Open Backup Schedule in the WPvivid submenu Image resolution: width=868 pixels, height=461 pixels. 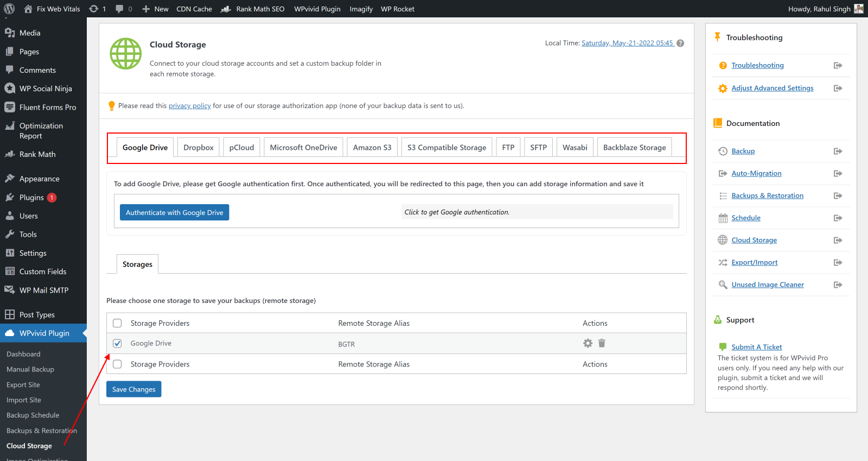[33, 415]
